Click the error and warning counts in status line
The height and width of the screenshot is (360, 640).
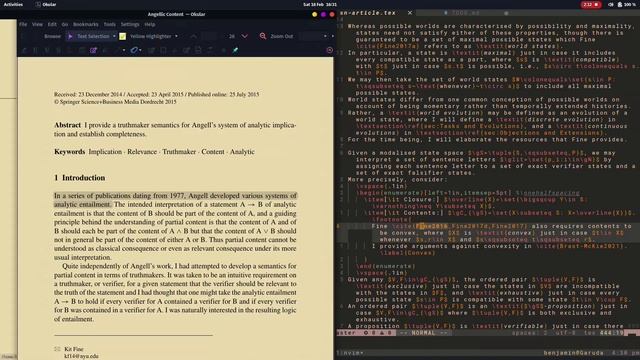[378, 333]
